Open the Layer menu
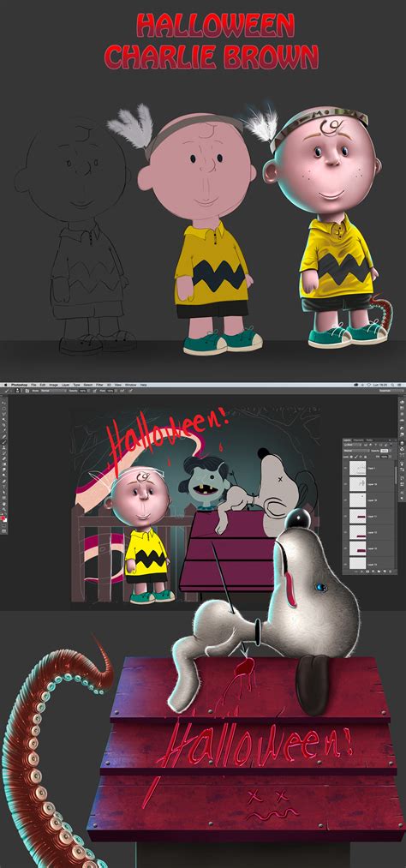406x868 pixels. tap(65, 384)
